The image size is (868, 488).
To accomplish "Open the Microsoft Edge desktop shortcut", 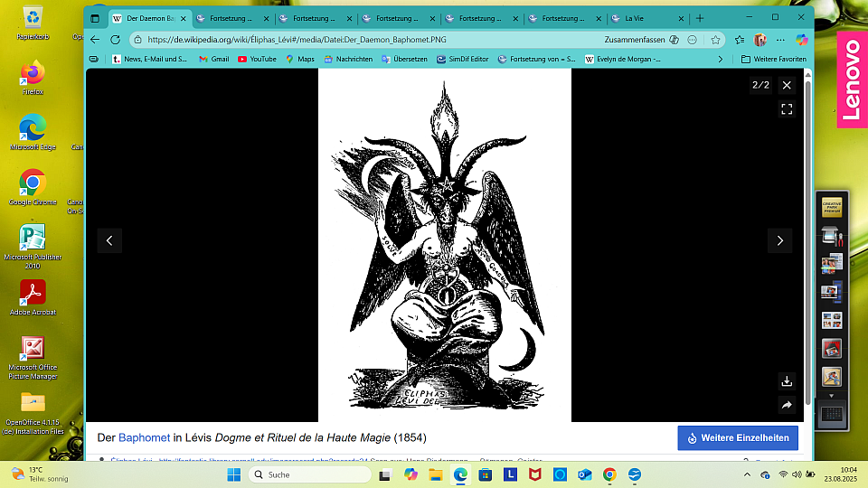I will (x=33, y=133).
